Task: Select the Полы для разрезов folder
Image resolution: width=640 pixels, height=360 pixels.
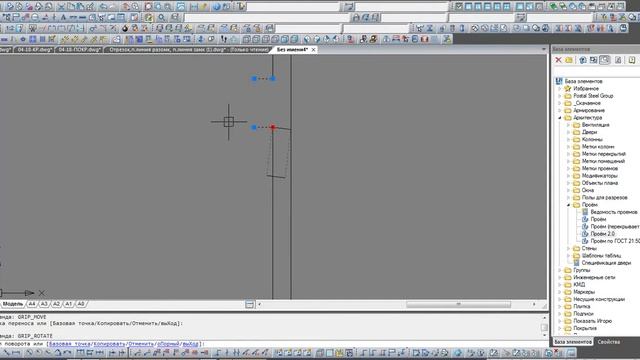Action: 604,198
